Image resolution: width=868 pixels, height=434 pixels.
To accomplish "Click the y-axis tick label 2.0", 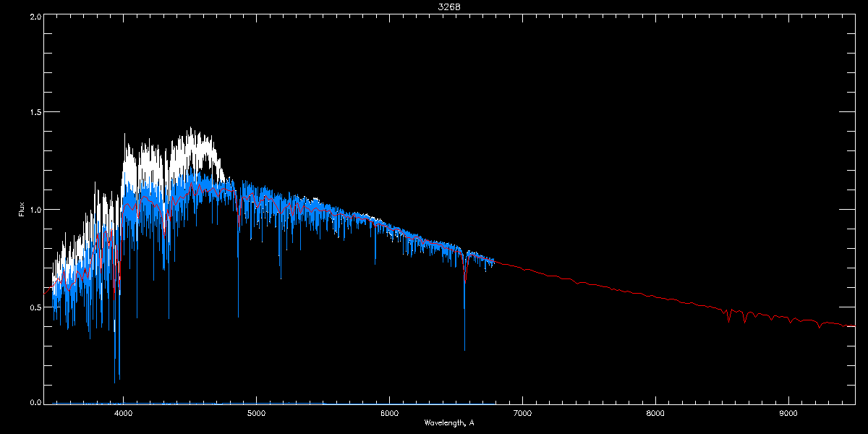I will [35, 15].
